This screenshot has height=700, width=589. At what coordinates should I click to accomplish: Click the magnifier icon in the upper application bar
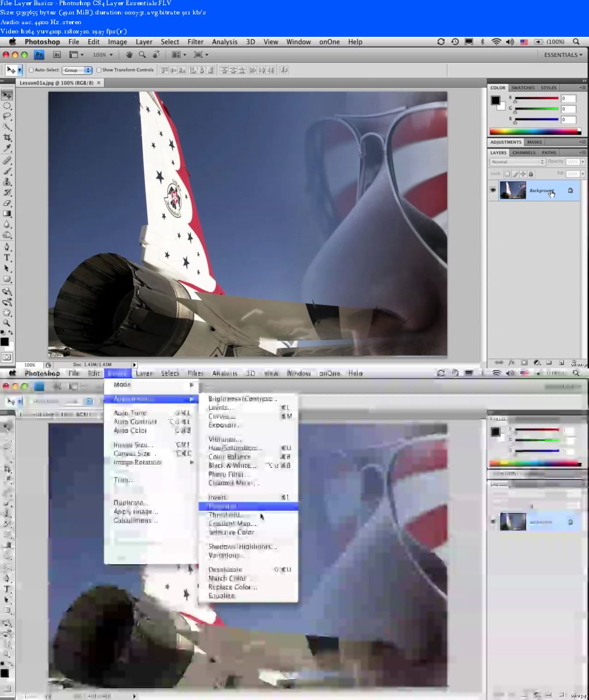click(142, 55)
